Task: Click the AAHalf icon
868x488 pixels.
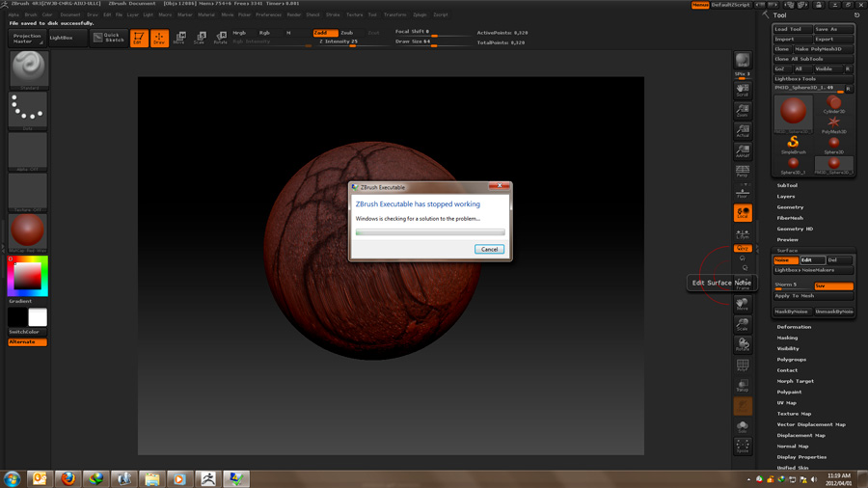Action: click(x=743, y=151)
